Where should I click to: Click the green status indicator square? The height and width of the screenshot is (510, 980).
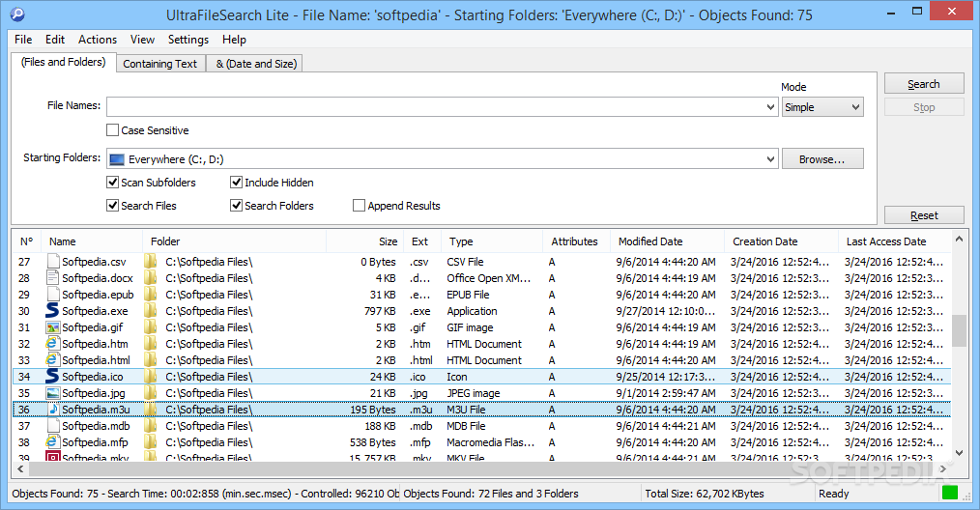tap(950, 493)
